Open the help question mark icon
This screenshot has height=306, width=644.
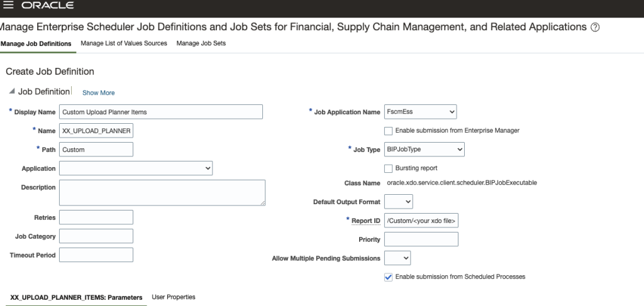pos(595,28)
